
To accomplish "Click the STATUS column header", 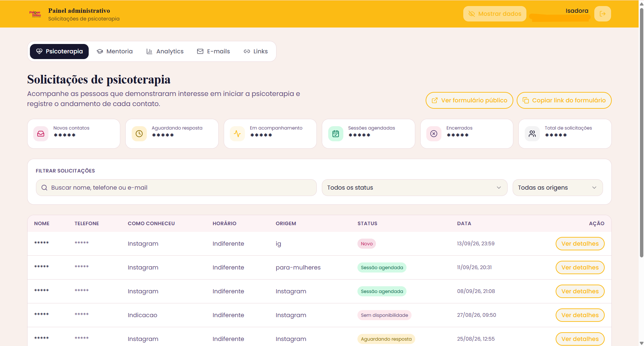I will click(x=367, y=224).
